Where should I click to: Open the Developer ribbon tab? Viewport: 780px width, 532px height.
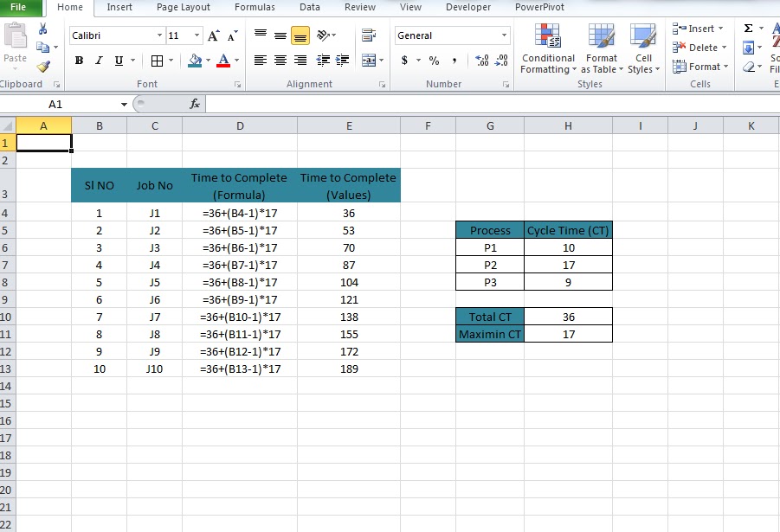click(467, 7)
